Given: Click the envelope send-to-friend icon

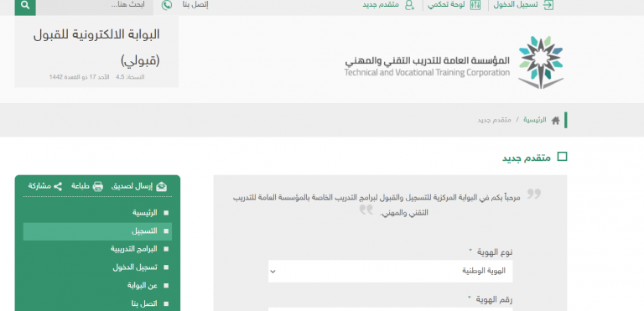Looking at the screenshot, I should [162, 187].
